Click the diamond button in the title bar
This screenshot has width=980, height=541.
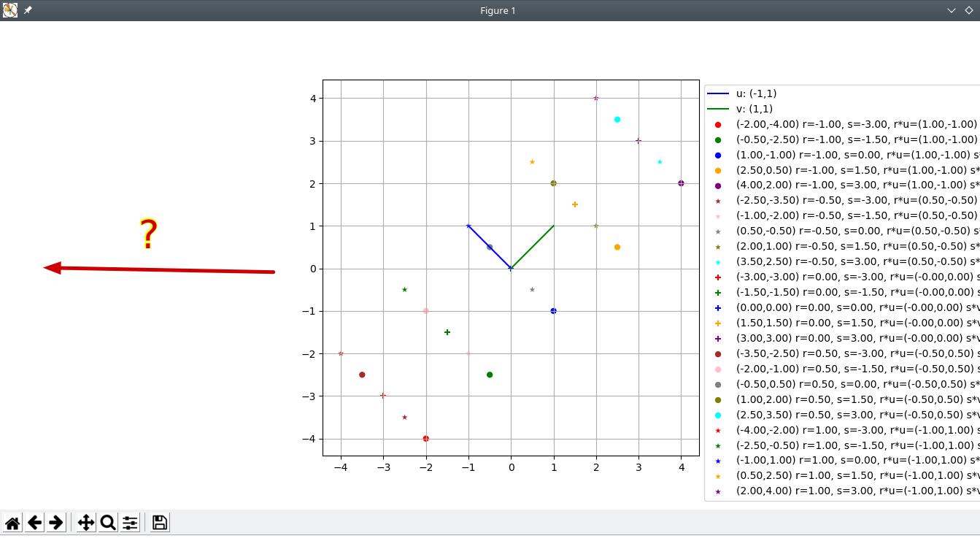(969, 10)
